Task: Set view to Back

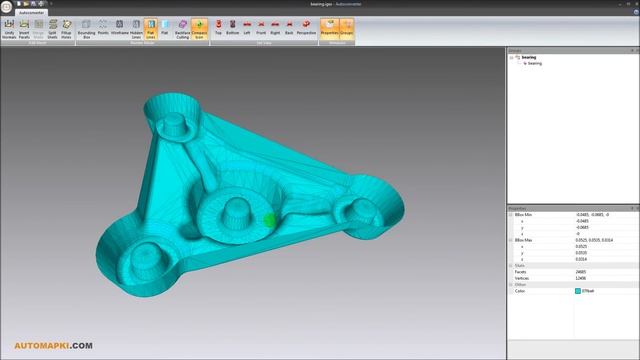Action: (289, 27)
